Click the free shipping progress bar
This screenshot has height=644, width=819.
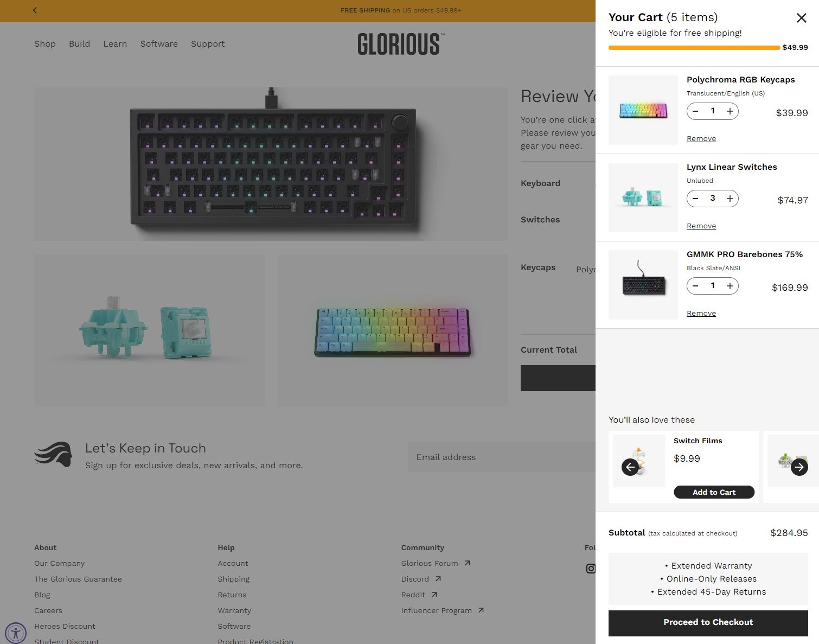[694, 48]
